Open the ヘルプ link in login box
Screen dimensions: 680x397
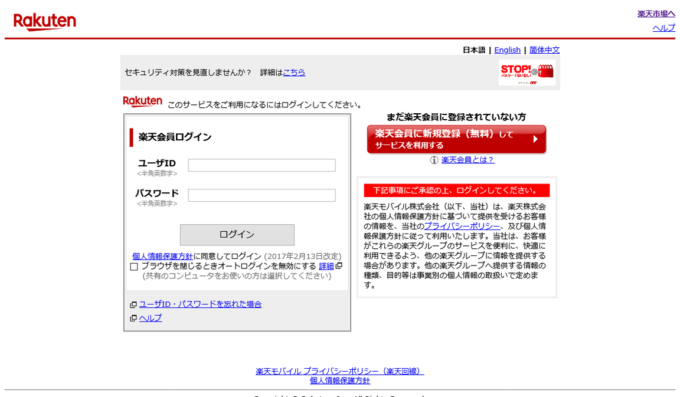tap(150, 318)
